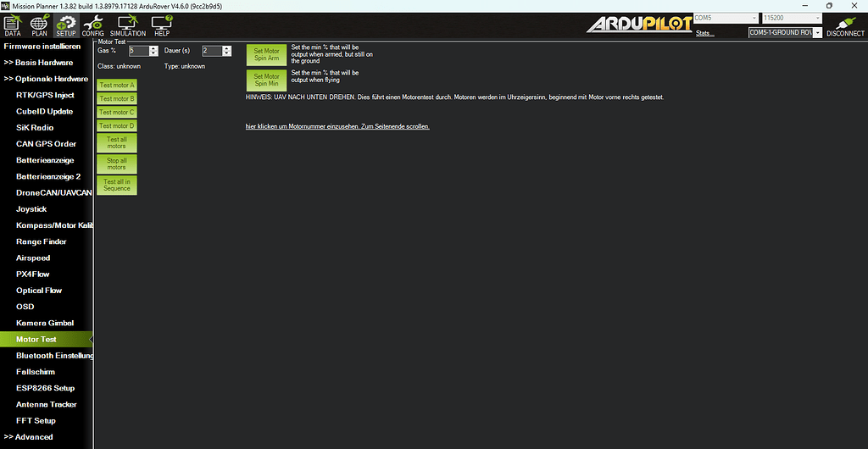Open the PLAN flight planner icon

(x=39, y=25)
